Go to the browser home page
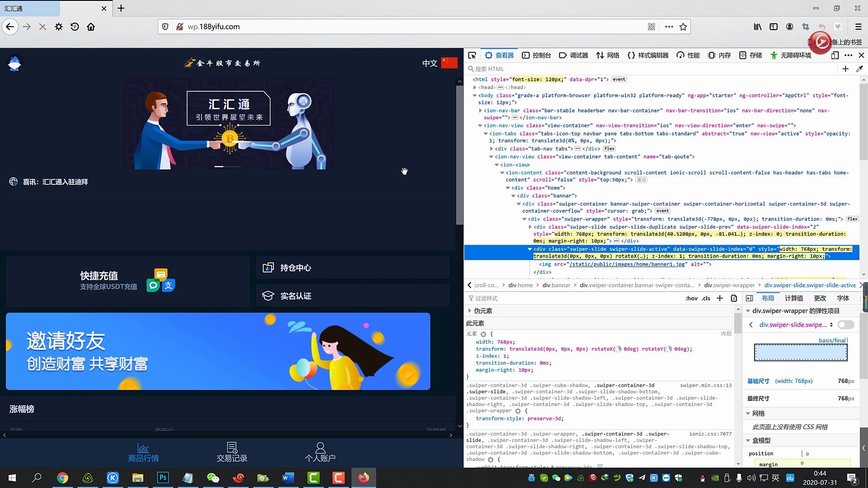868x488 pixels. [91, 27]
